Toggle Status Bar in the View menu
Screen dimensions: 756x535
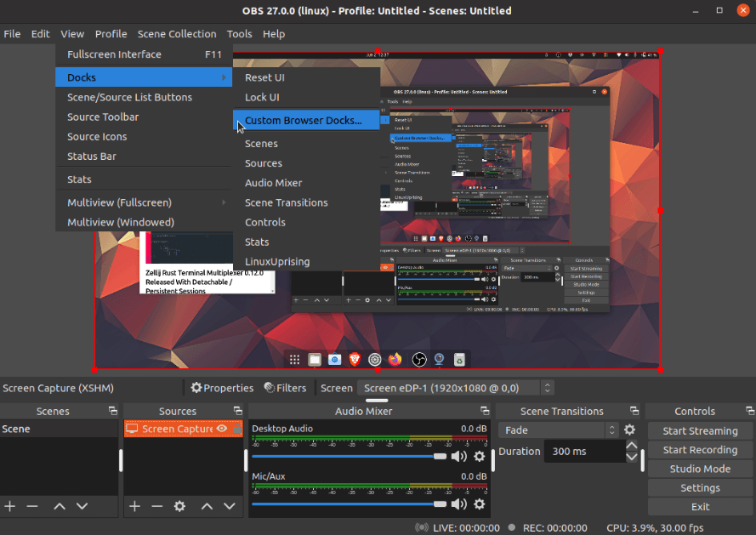pos(144,157)
